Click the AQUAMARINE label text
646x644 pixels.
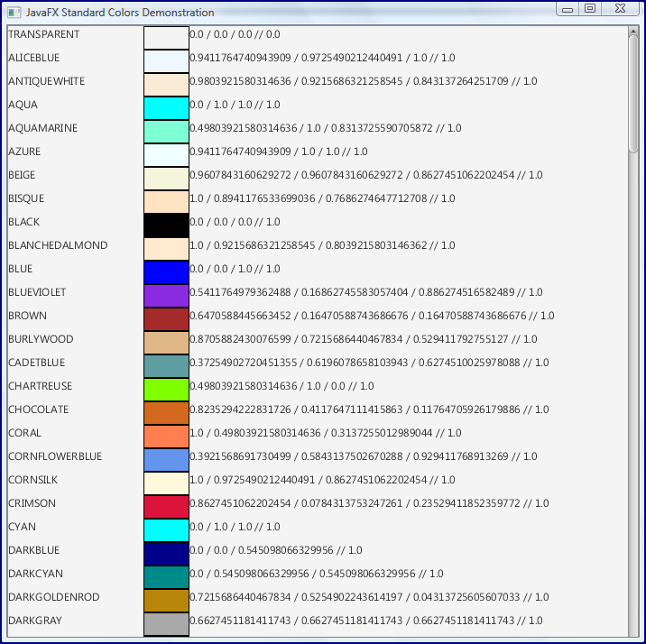click(42, 128)
